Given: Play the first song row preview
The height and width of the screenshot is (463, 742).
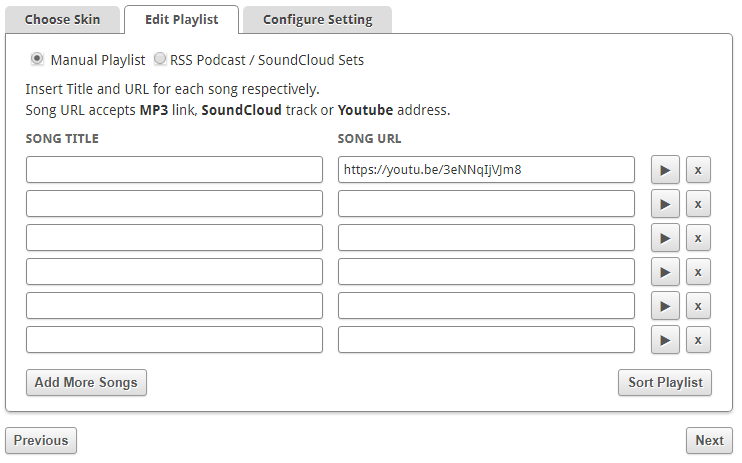Looking at the screenshot, I should pos(665,170).
